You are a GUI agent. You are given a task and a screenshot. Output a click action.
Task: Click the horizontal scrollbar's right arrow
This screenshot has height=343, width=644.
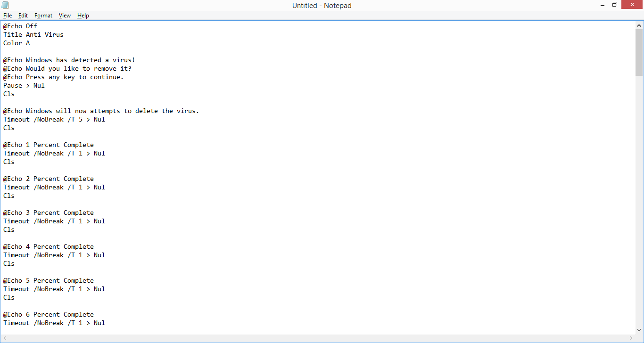coord(632,338)
